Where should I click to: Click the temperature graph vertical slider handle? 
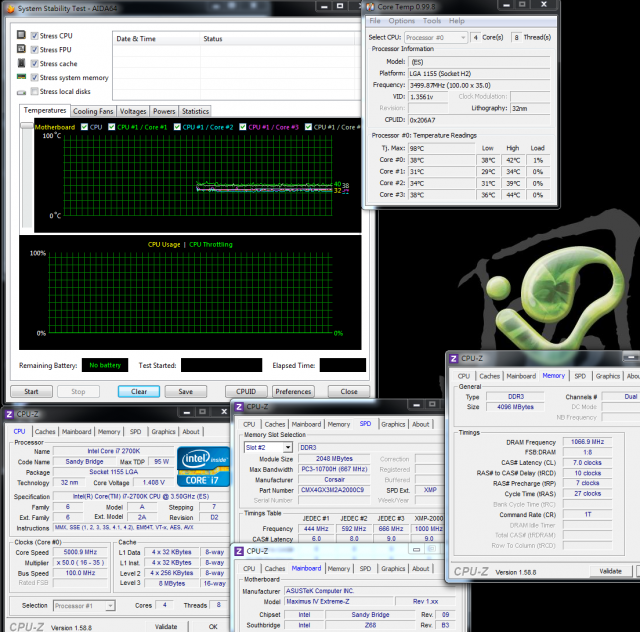(x=27, y=126)
